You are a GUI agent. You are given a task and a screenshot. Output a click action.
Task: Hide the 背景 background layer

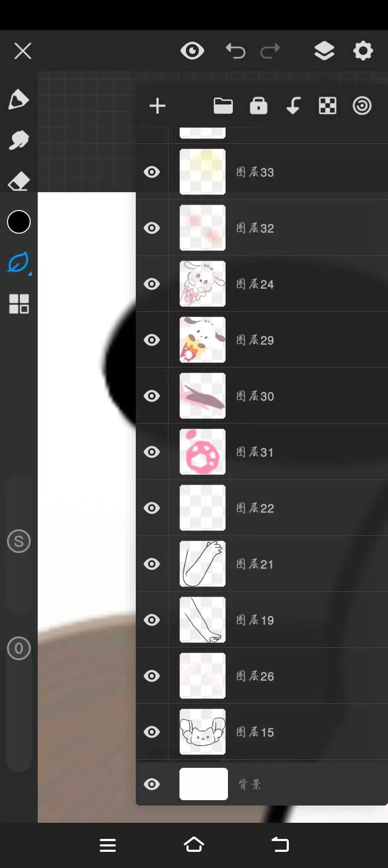click(152, 784)
